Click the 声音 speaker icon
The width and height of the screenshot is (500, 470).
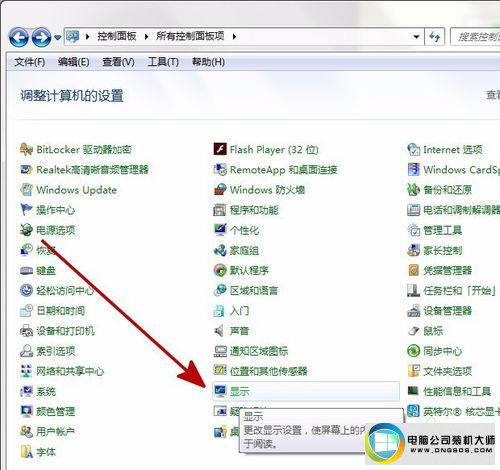point(219,331)
